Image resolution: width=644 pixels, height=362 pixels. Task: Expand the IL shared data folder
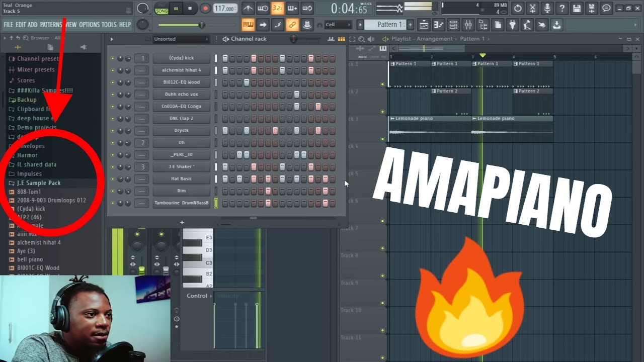[x=33, y=164]
